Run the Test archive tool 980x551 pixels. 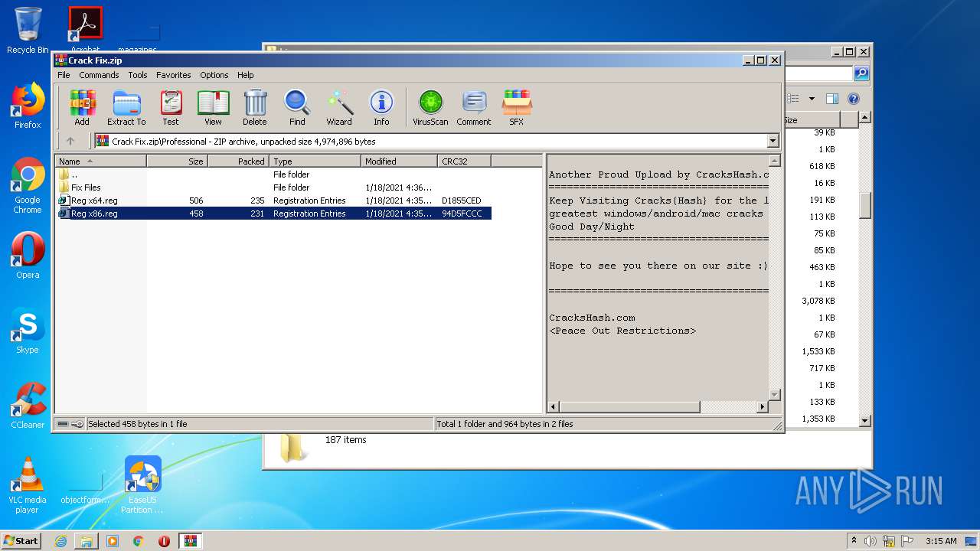click(x=171, y=107)
